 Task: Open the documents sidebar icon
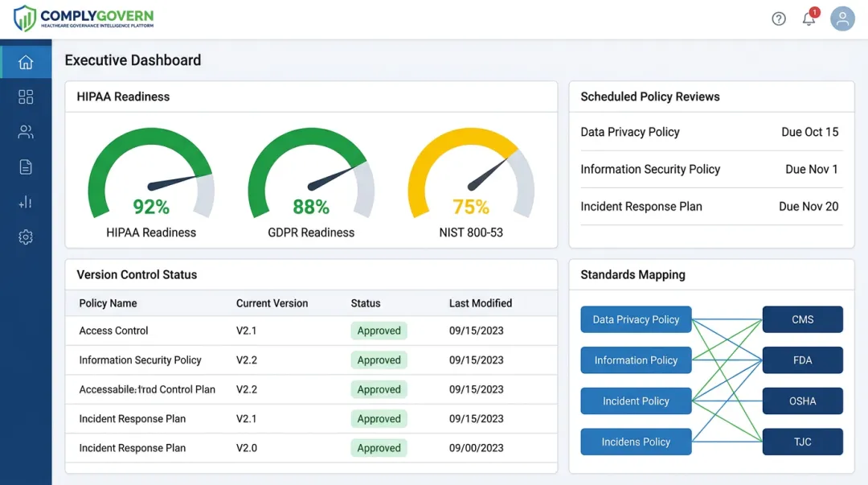point(26,166)
